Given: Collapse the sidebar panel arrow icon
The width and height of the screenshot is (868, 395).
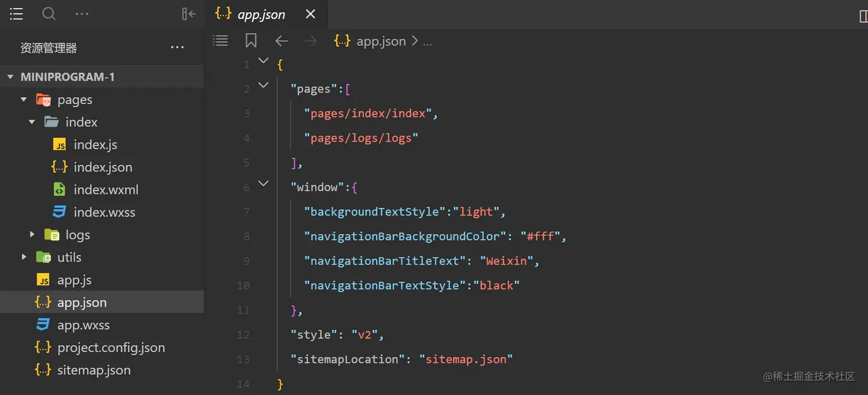Looking at the screenshot, I should click(x=189, y=14).
